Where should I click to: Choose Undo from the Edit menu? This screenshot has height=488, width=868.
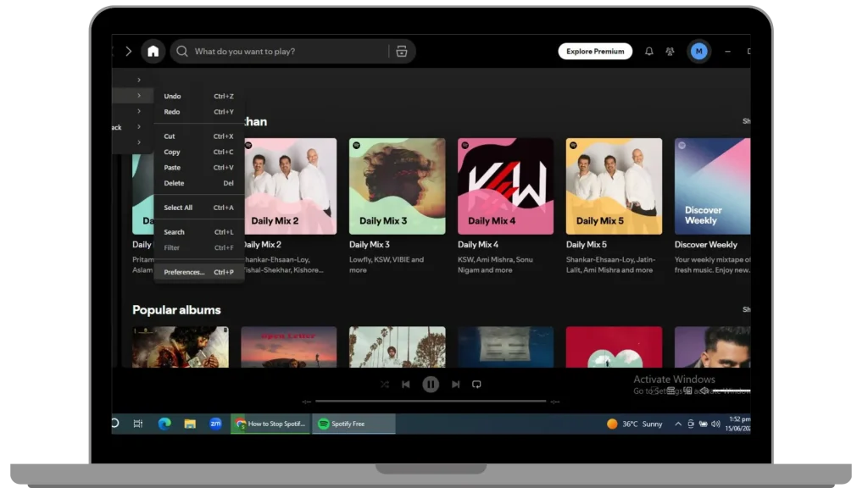pyautogui.click(x=198, y=97)
